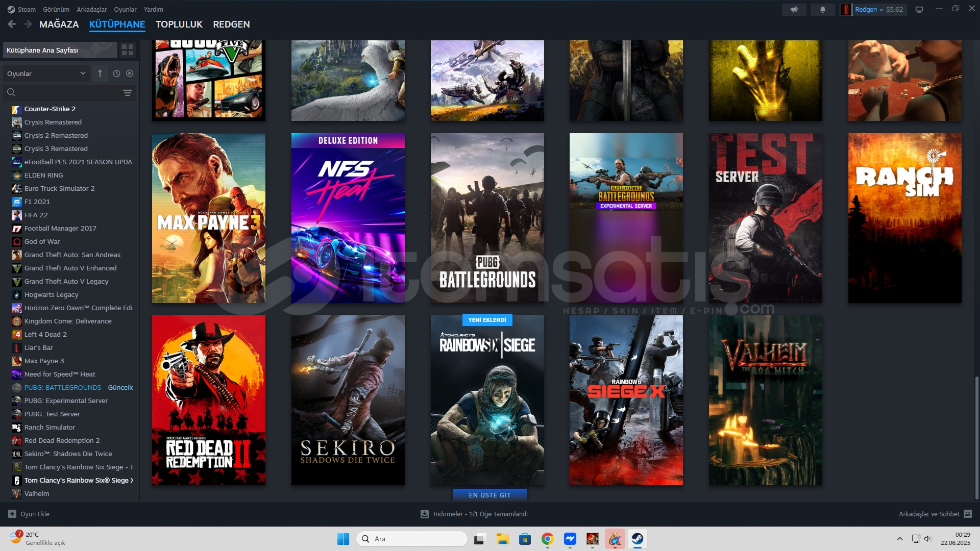
Task: Switch to the KÜTÜPHANE tab
Action: coord(117,24)
